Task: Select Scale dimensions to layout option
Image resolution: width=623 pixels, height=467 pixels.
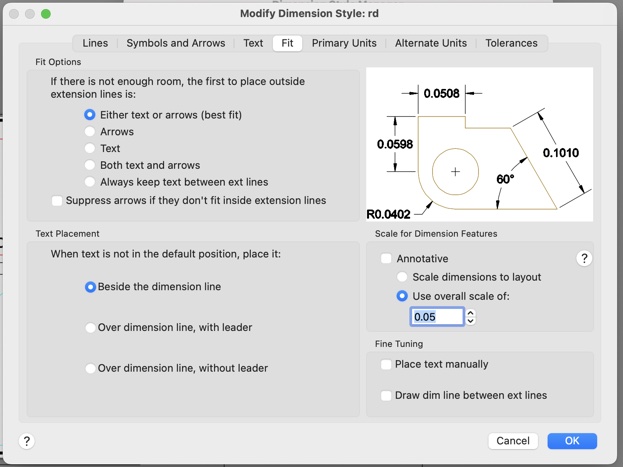Action: pyautogui.click(x=402, y=277)
